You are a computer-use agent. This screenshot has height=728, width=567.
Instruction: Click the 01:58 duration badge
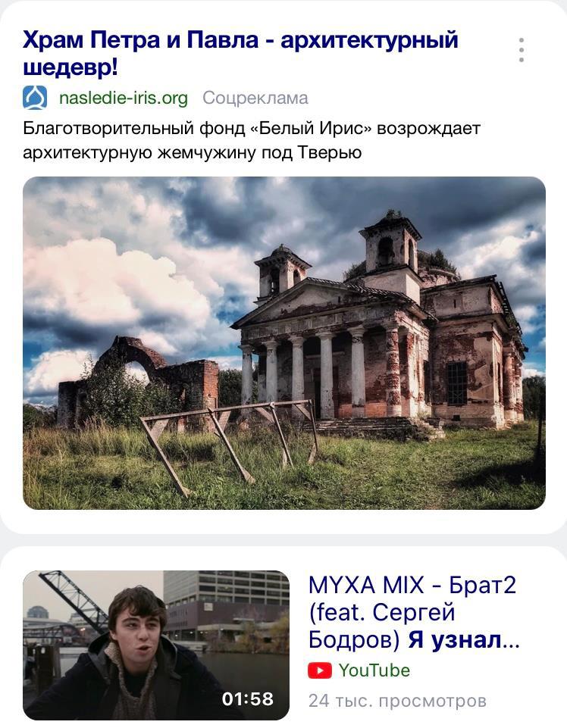pyautogui.click(x=248, y=698)
